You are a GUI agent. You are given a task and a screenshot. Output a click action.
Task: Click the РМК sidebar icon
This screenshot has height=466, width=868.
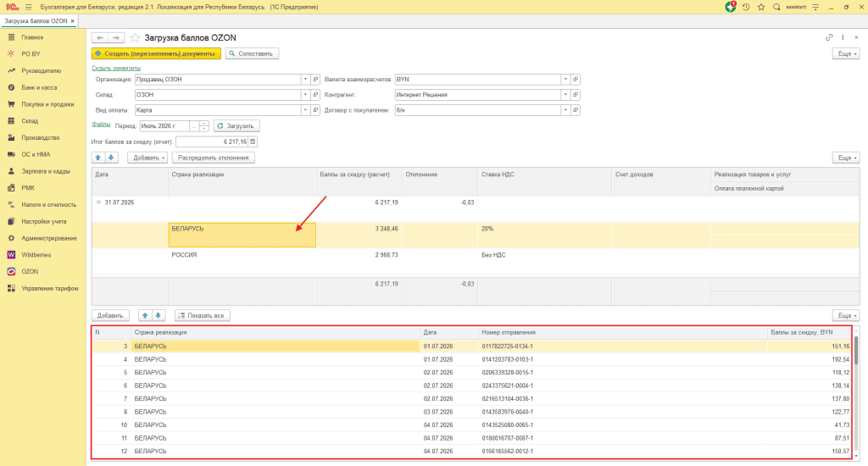click(x=11, y=187)
